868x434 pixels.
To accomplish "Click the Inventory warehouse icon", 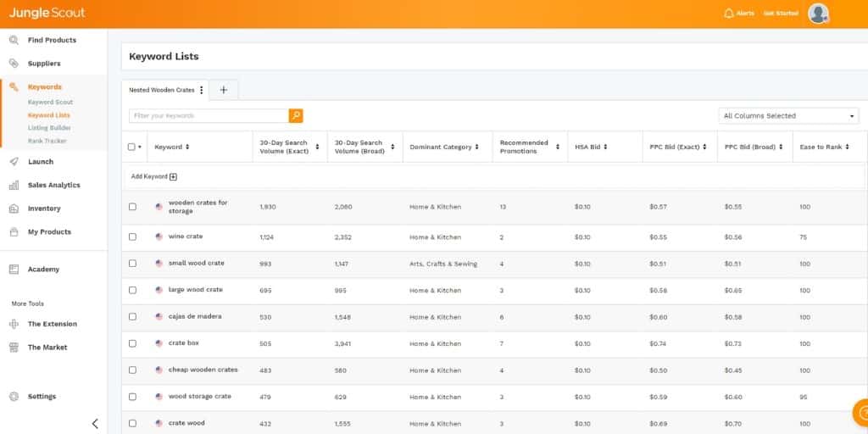I will (14, 209).
